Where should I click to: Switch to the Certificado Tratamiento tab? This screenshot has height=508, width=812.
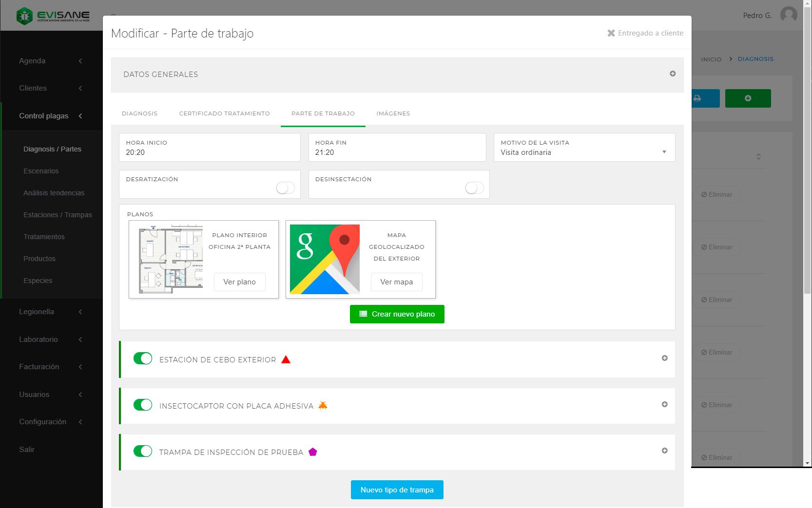click(x=224, y=113)
